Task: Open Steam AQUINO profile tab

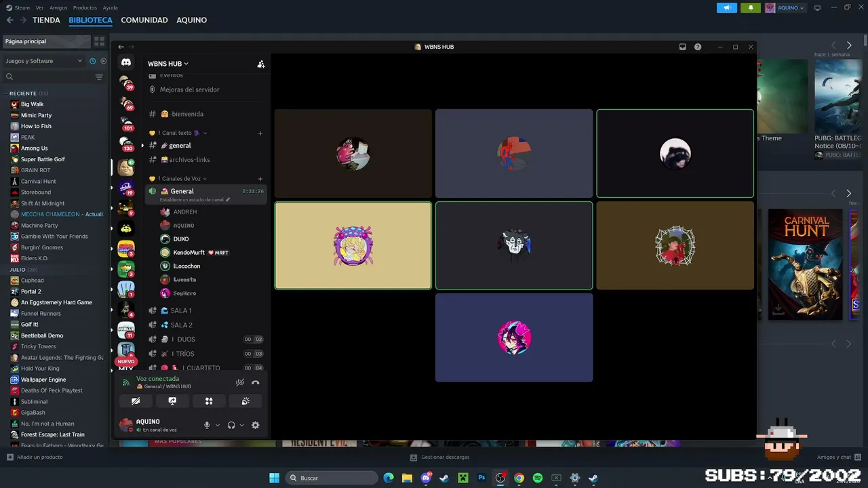Action: [x=192, y=20]
